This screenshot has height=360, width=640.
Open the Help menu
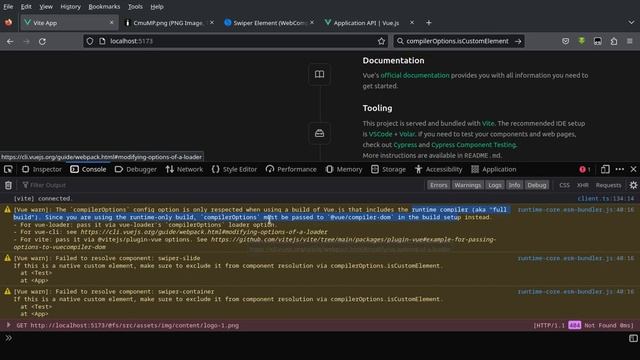pyautogui.click(x=157, y=7)
